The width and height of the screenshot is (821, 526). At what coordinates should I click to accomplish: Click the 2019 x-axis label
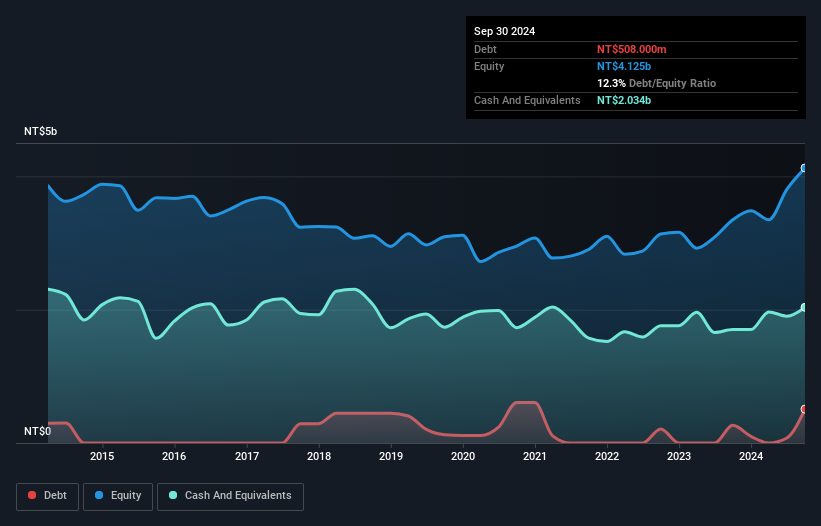click(391, 456)
